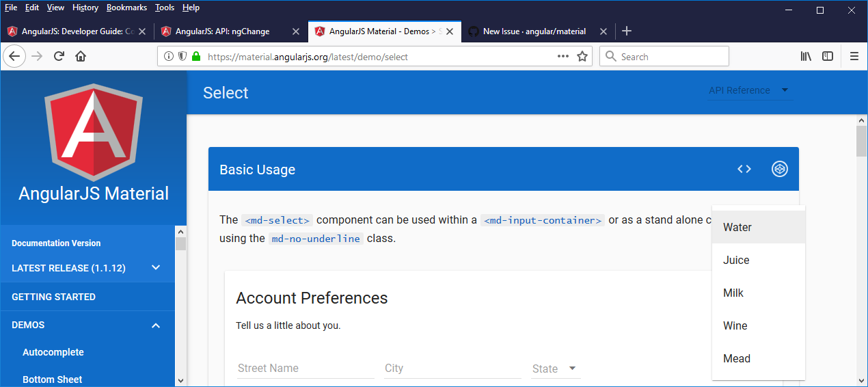Reload the current page

point(59,56)
